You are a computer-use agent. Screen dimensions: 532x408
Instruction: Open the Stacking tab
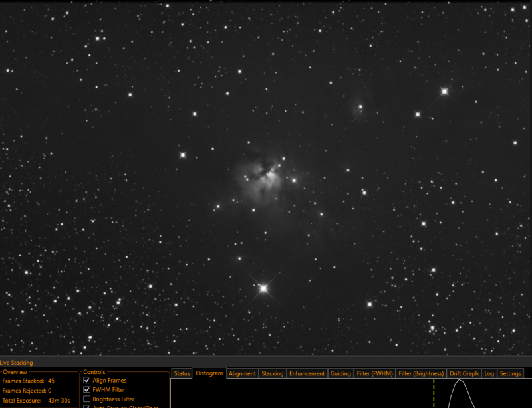point(273,373)
